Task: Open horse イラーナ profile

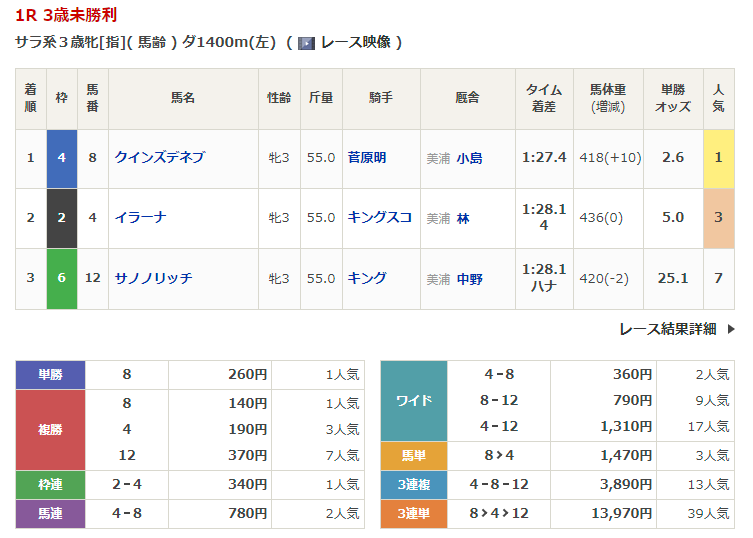Action: point(139,217)
